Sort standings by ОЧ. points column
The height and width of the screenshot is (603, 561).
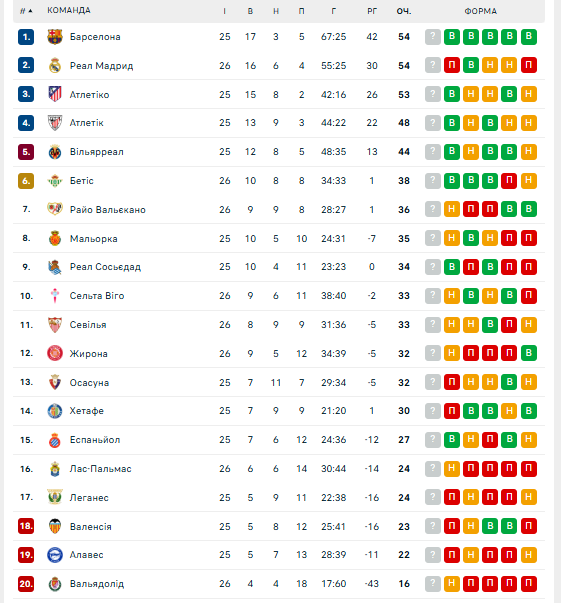[x=404, y=11]
